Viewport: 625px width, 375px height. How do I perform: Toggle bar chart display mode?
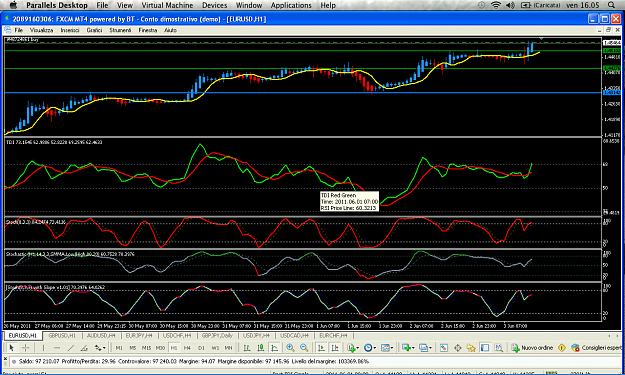pos(247,348)
